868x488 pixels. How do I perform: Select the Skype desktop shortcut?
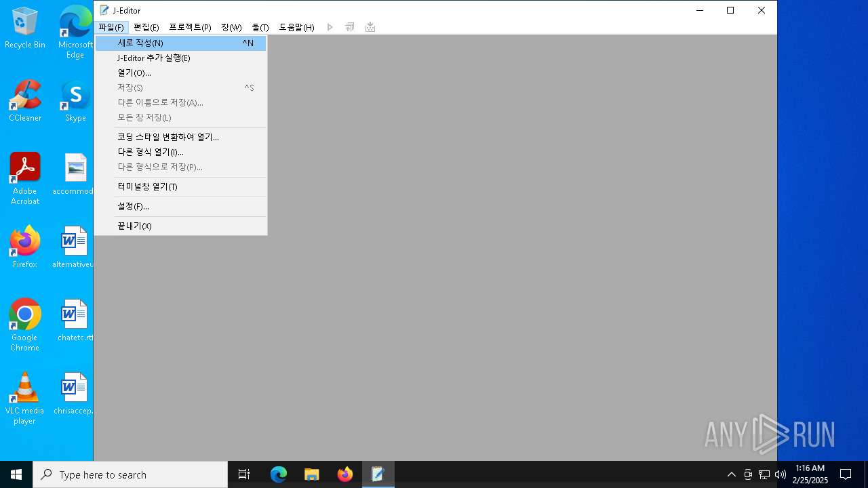click(75, 101)
